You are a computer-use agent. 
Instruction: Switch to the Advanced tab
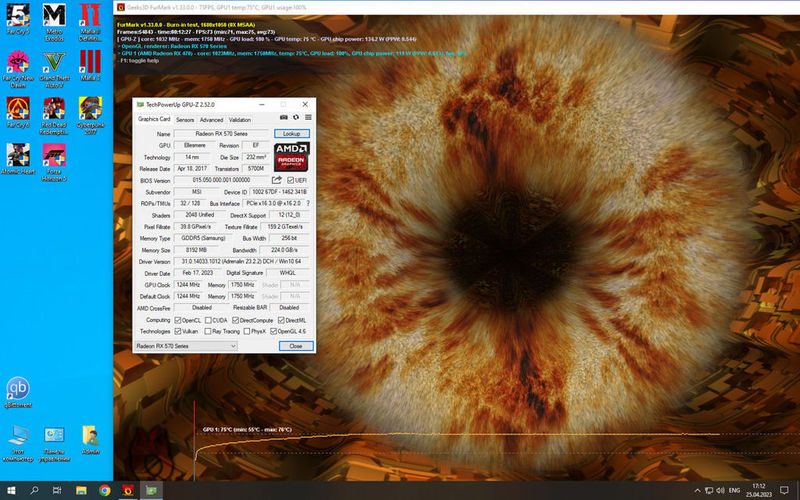(211, 120)
